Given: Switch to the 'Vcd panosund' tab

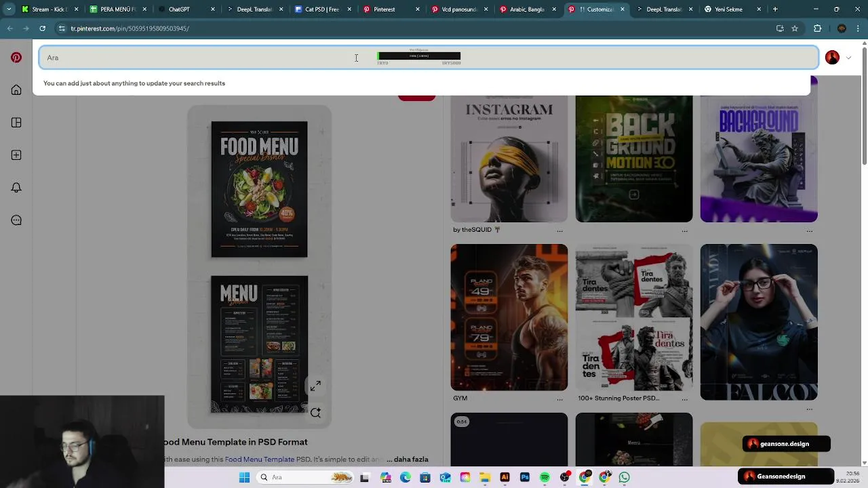Looking at the screenshot, I should [x=459, y=9].
